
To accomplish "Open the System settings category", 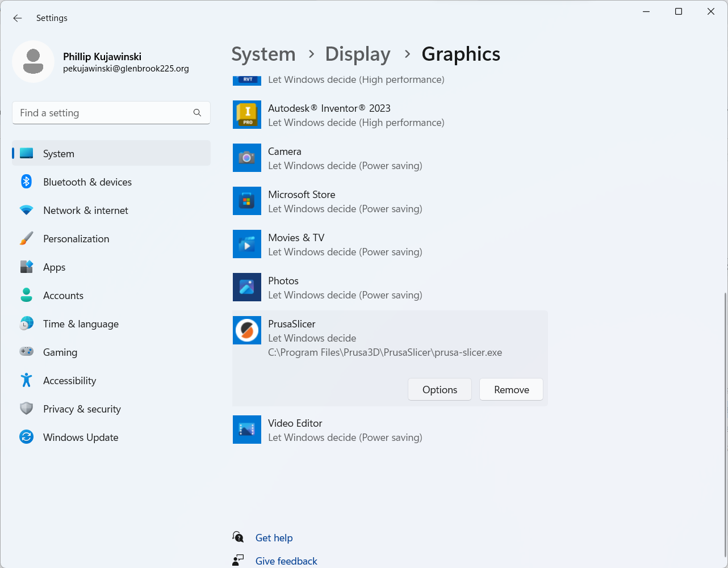I will 111,153.
